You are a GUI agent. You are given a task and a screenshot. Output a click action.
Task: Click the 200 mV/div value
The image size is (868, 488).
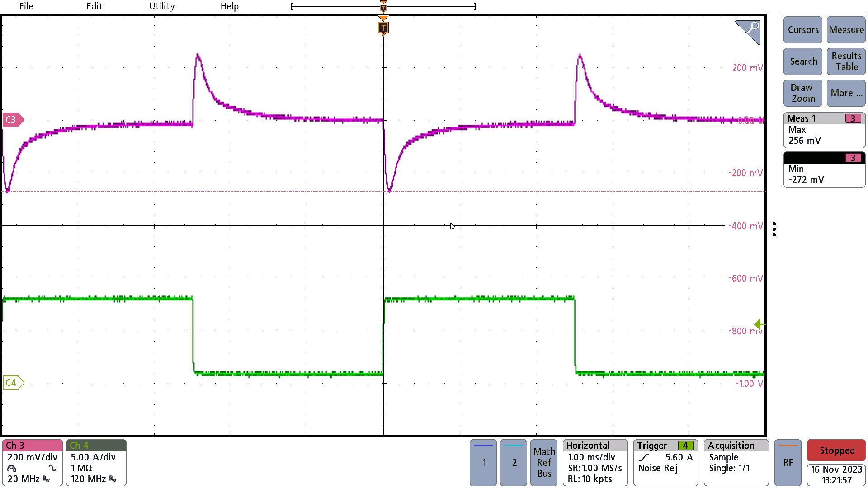click(32, 457)
